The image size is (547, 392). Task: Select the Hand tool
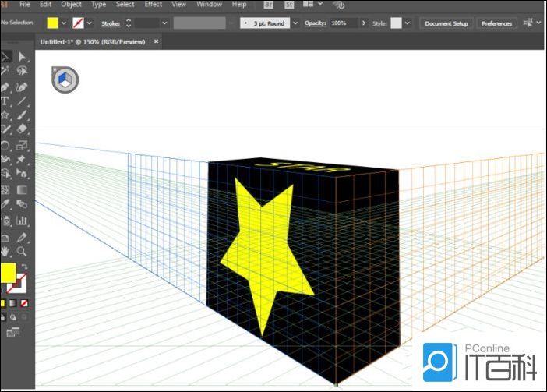pos(5,252)
